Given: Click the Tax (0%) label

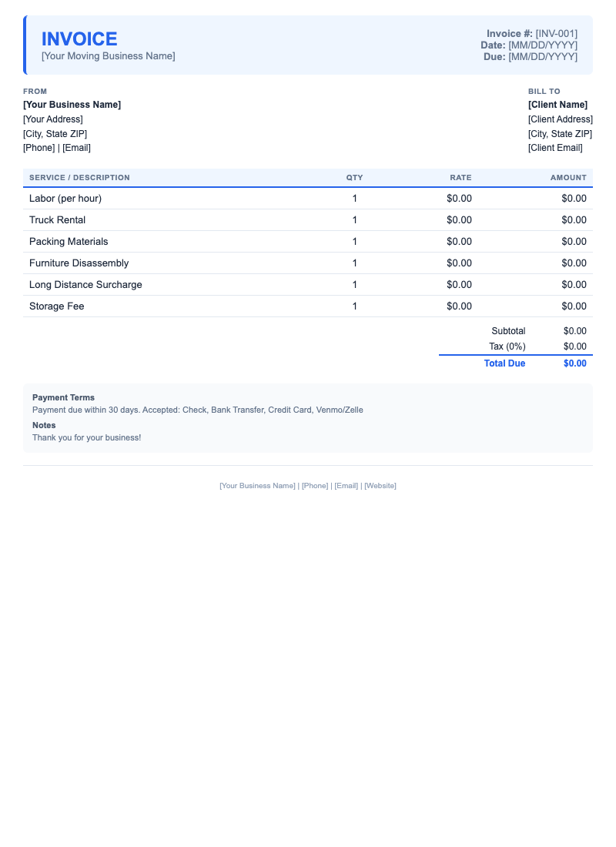Looking at the screenshot, I should pos(507,346).
